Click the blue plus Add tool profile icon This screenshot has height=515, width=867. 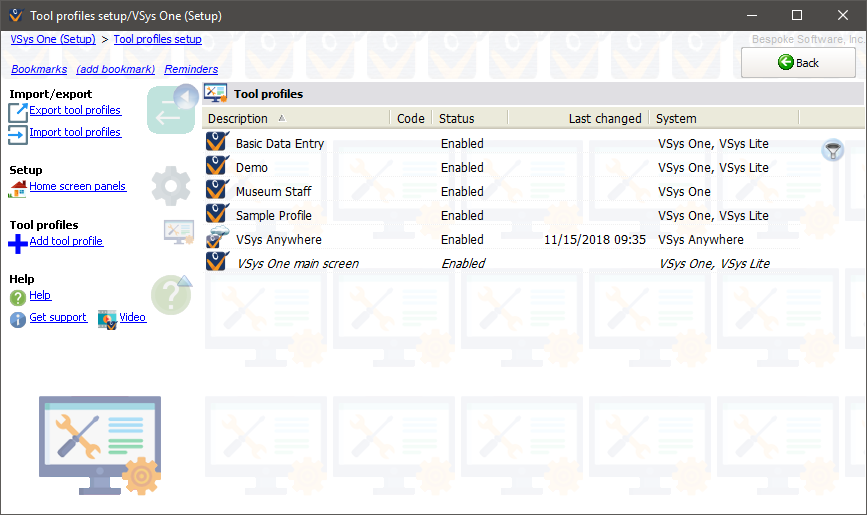click(x=18, y=242)
